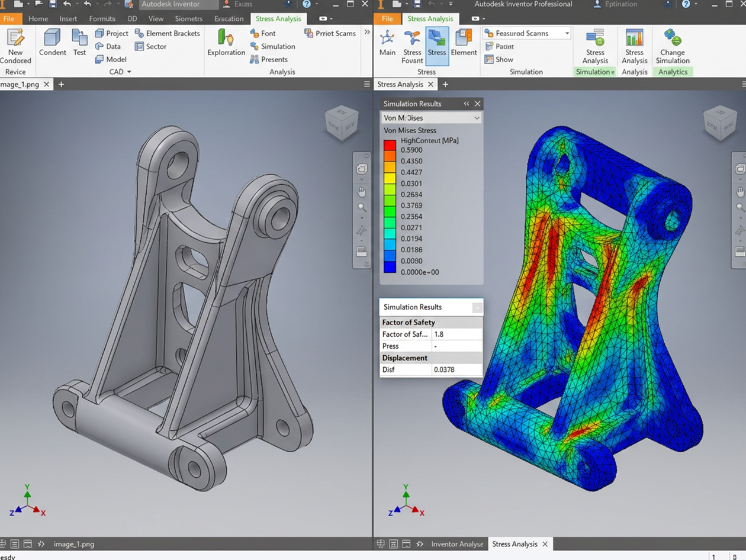
Task: Choose the Sector tool
Action: [x=150, y=46]
